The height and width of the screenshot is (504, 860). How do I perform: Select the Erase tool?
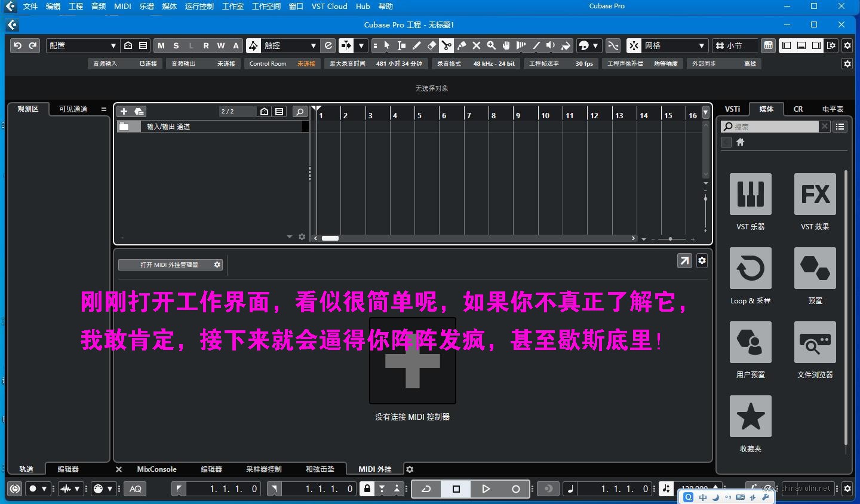(x=432, y=45)
